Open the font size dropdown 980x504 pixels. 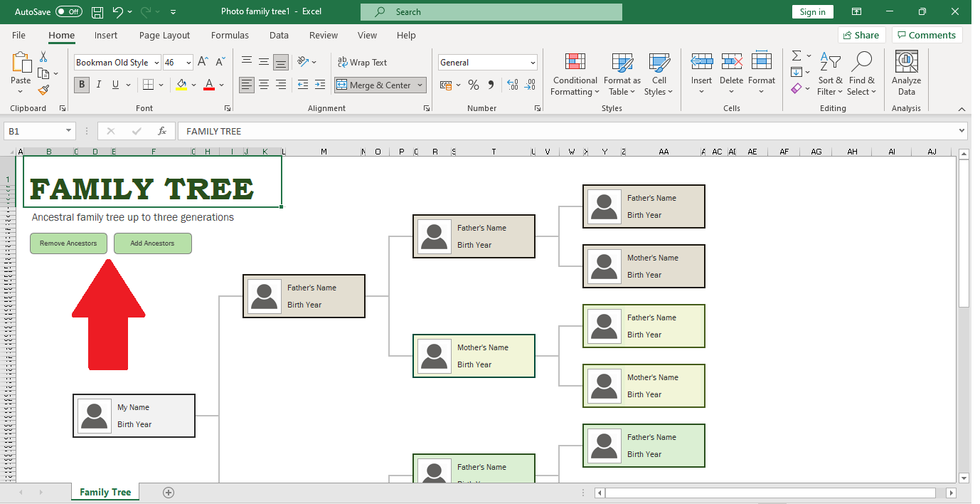[x=189, y=63]
